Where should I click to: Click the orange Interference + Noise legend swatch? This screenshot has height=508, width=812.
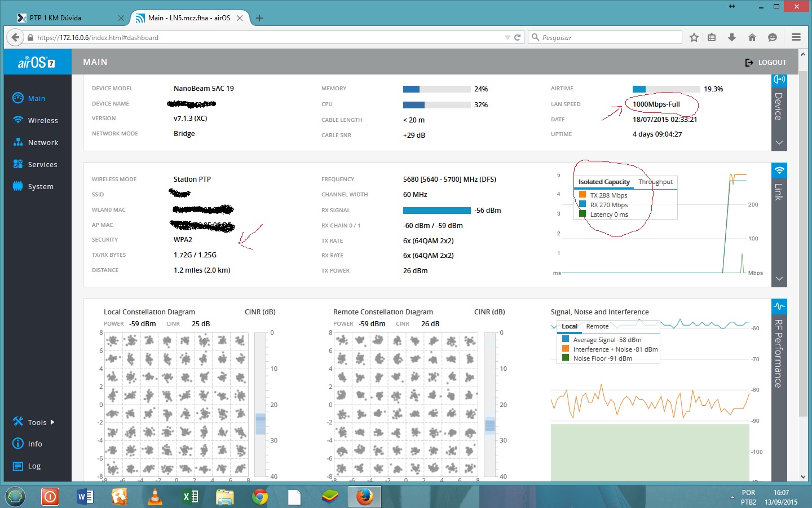[x=566, y=349]
